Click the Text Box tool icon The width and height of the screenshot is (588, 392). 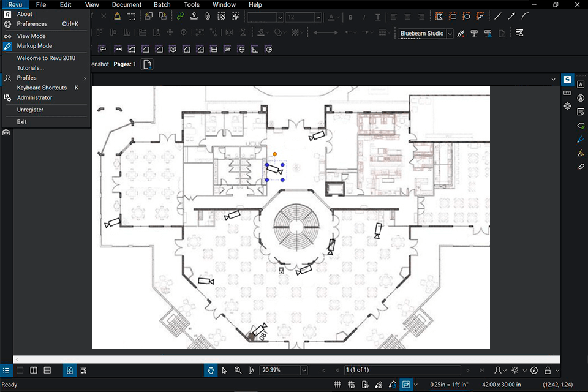click(581, 85)
